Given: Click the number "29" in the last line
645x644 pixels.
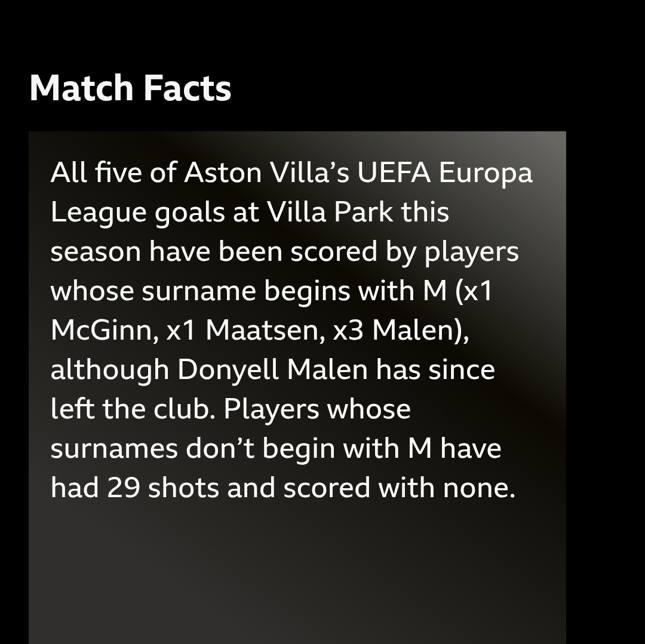Looking at the screenshot, I should click(124, 488).
